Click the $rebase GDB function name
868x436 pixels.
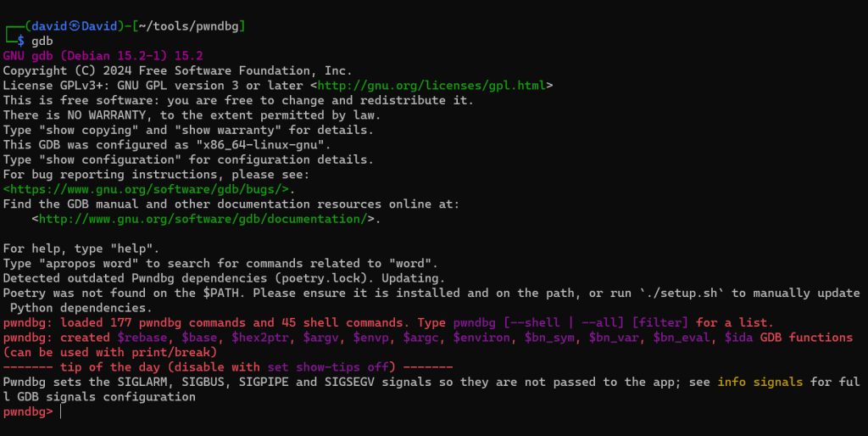(142, 338)
